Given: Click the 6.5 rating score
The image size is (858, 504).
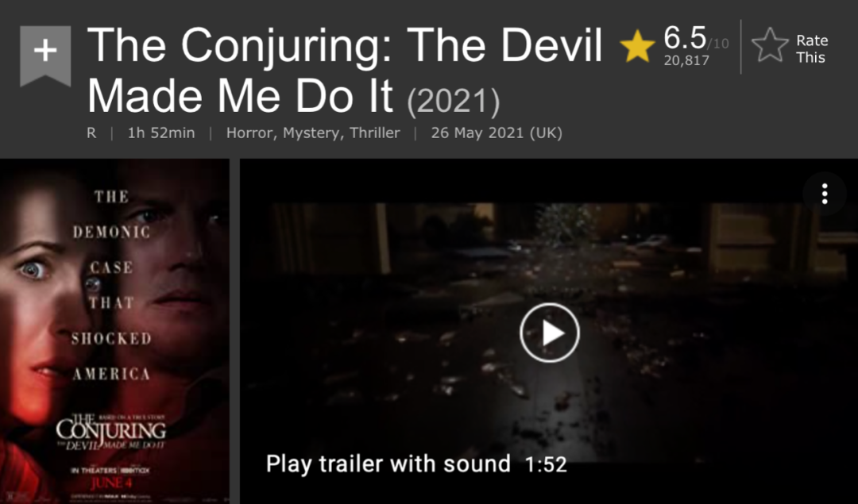Looking at the screenshot, I should [685, 38].
